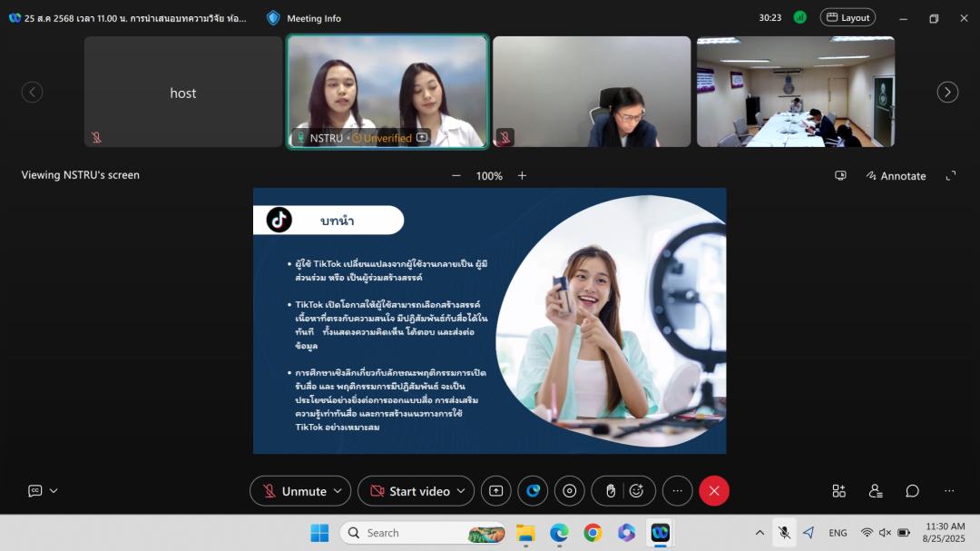
Task: Toggle closed captions CC icon
Action: (35, 491)
